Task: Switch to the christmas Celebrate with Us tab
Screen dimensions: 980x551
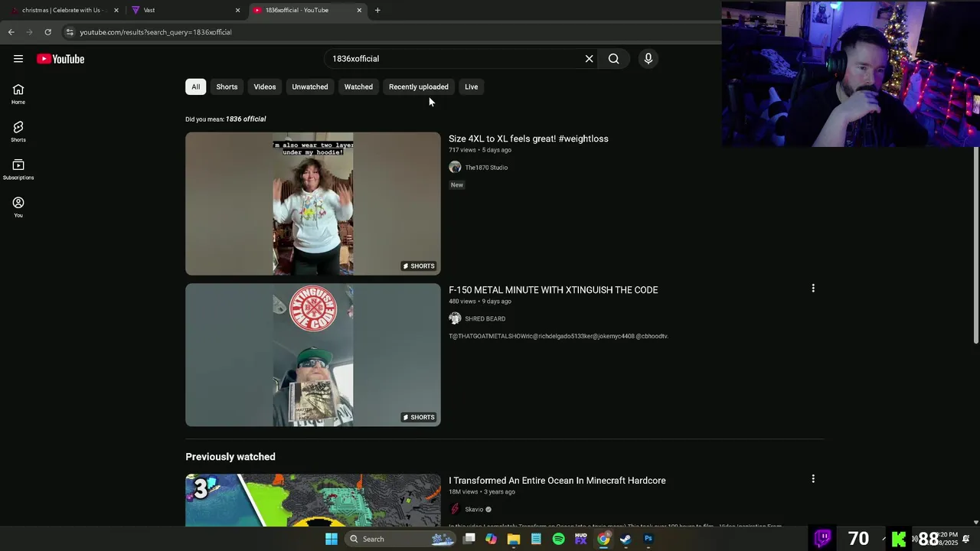Action: click(x=63, y=10)
